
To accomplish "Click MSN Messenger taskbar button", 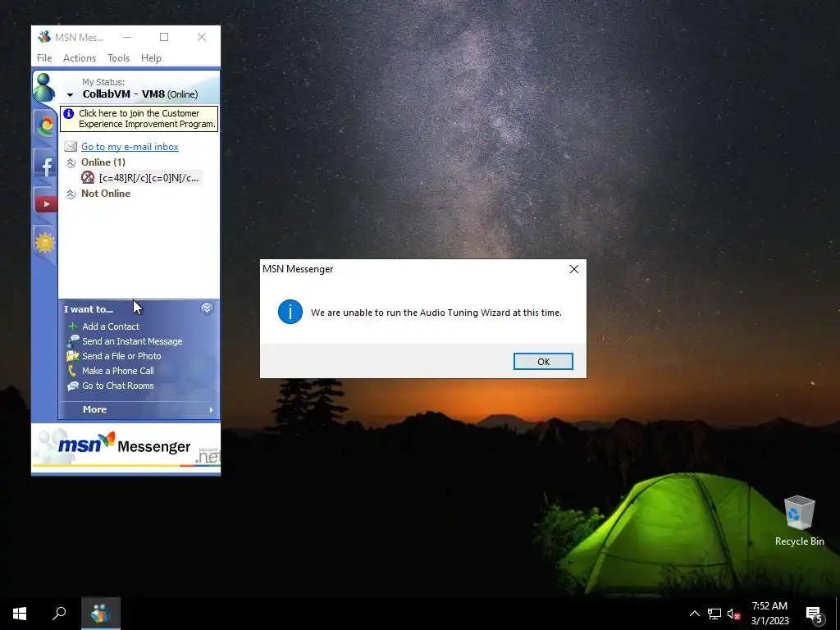I will [x=101, y=614].
